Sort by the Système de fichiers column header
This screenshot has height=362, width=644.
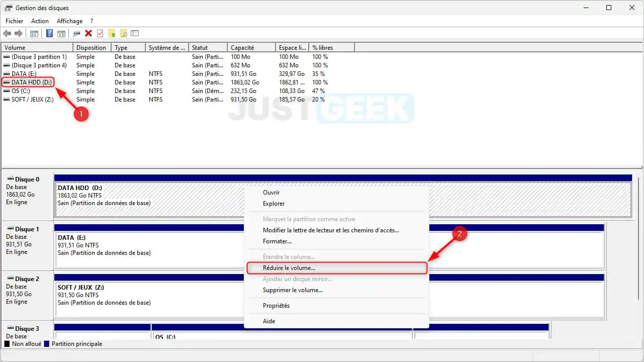[167, 48]
